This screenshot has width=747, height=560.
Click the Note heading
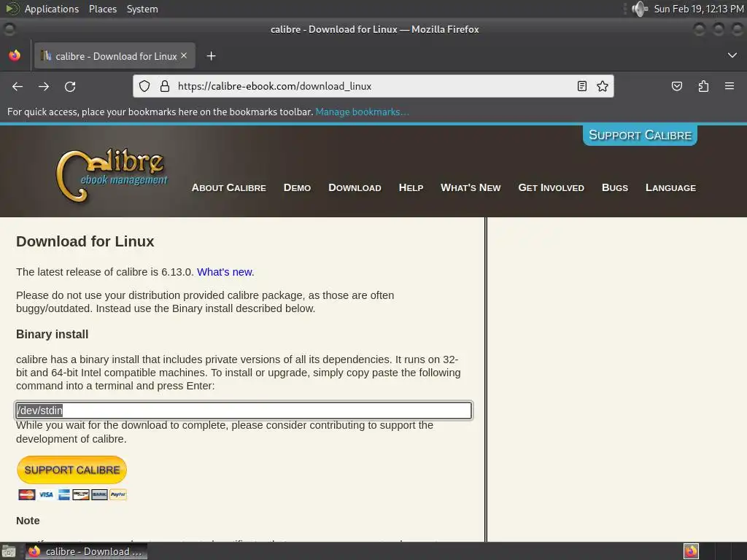[x=28, y=521]
